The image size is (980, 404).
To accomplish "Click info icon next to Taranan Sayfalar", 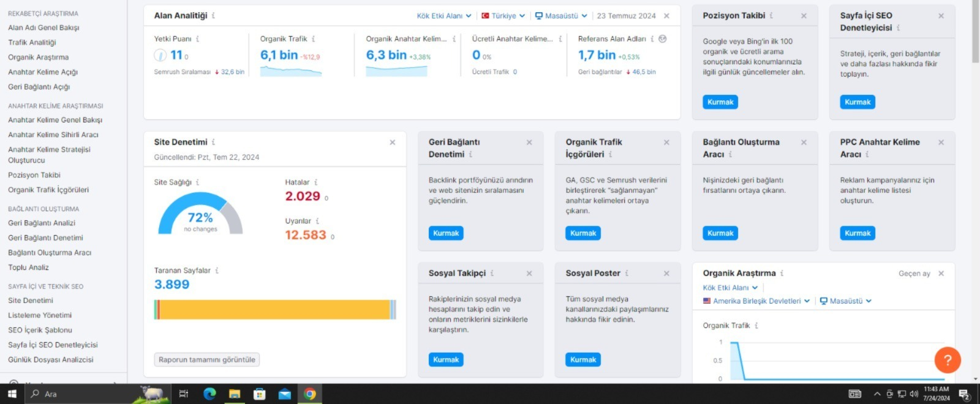I will point(217,271).
